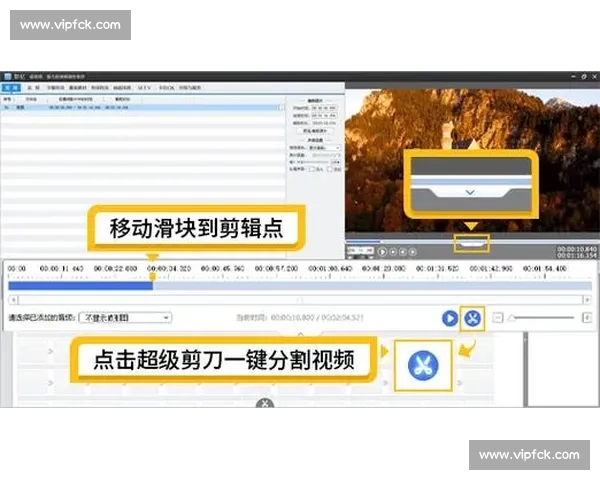The width and height of the screenshot is (600, 480).
Task: Click the blue play button beside scissors
Action: pyautogui.click(x=450, y=318)
